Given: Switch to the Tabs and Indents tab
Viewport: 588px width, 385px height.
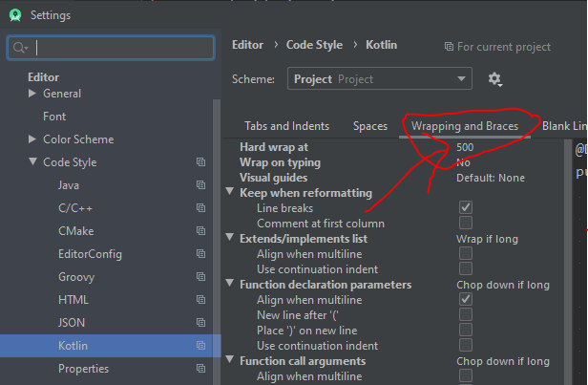Looking at the screenshot, I should pyautogui.click(x=286, y=126).
